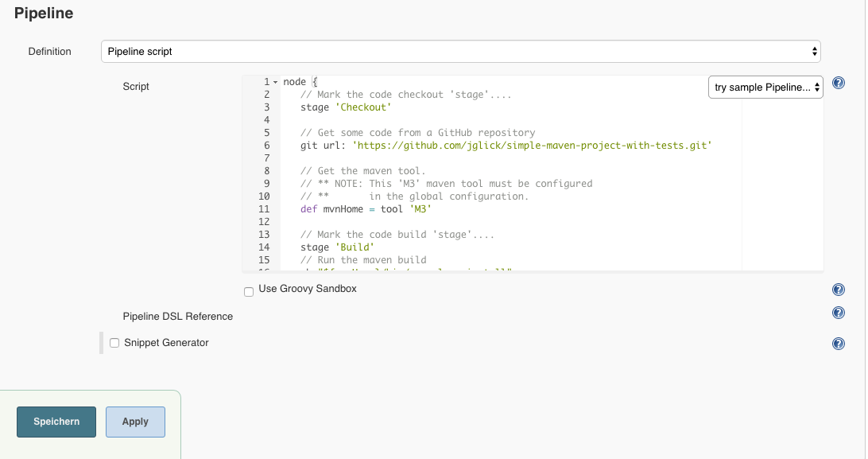868x459 pixels.
Task: Click the help icon beside the Script editor
Action: [x=838, y=83]
